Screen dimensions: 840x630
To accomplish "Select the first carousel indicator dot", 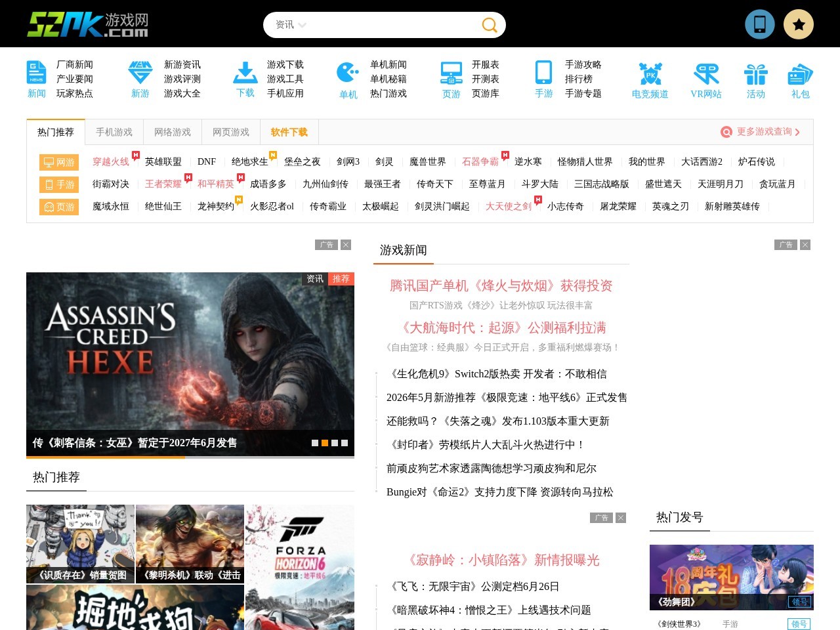I will (315, 443).
